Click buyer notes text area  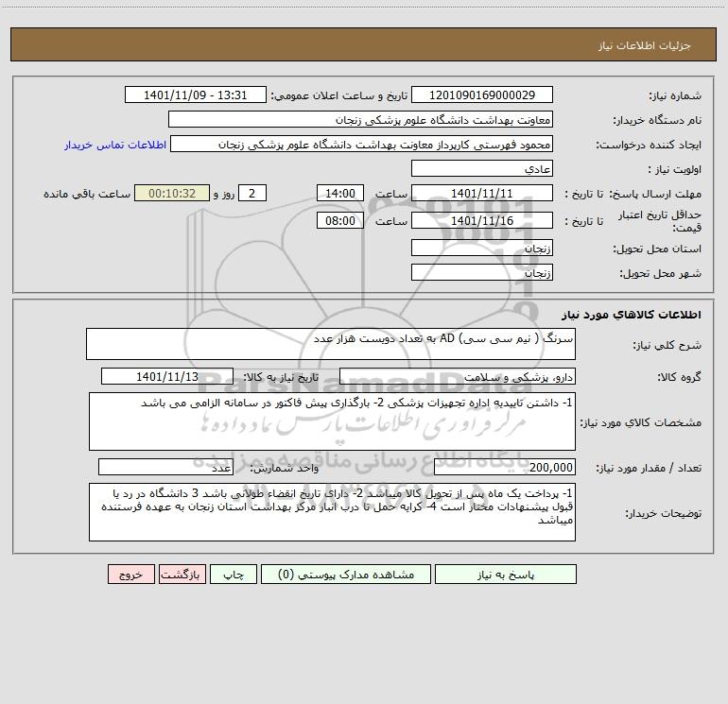[x=332, y=512]
